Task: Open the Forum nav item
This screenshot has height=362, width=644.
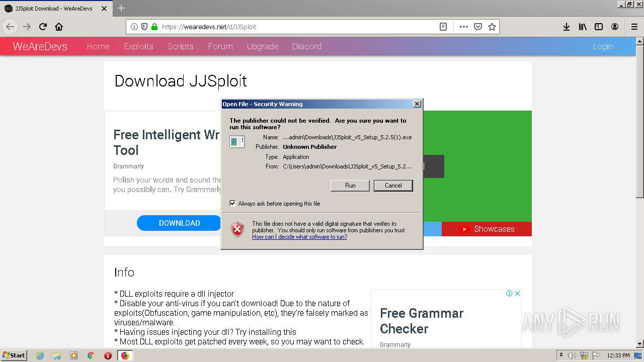Action: point(220,46)
